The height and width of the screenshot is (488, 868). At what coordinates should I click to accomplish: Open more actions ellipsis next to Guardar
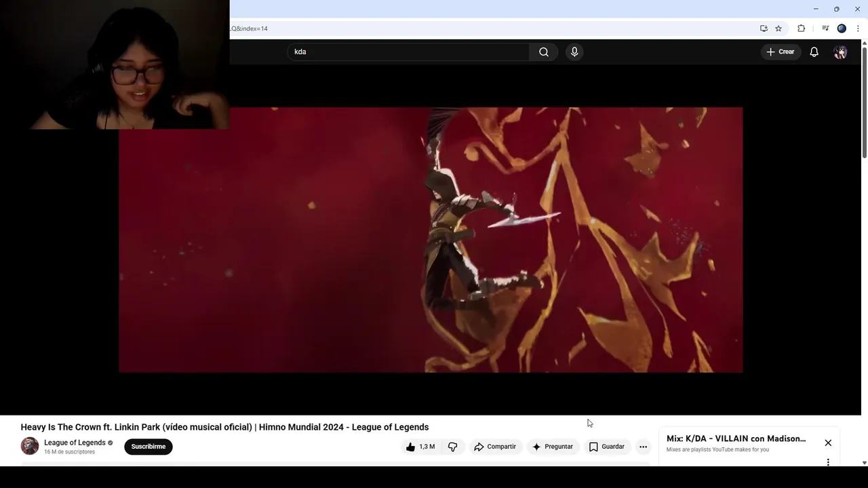(x=643, y=447)
